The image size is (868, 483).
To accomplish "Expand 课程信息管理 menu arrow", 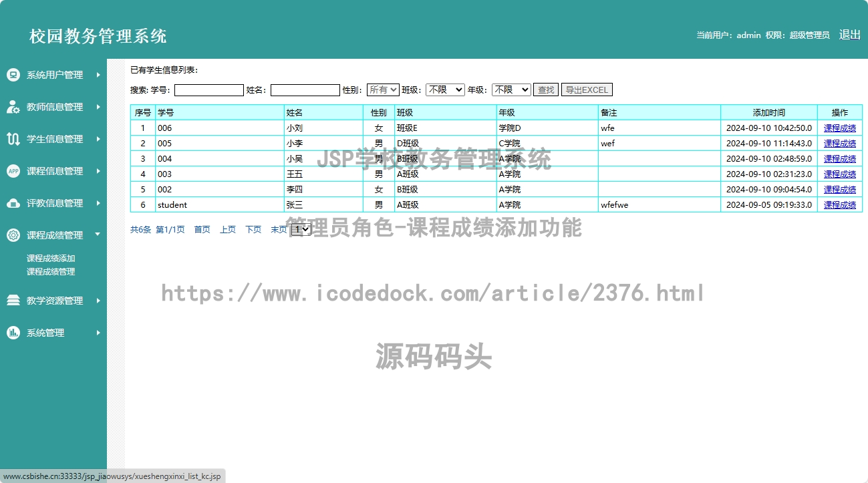I will 98,171.
